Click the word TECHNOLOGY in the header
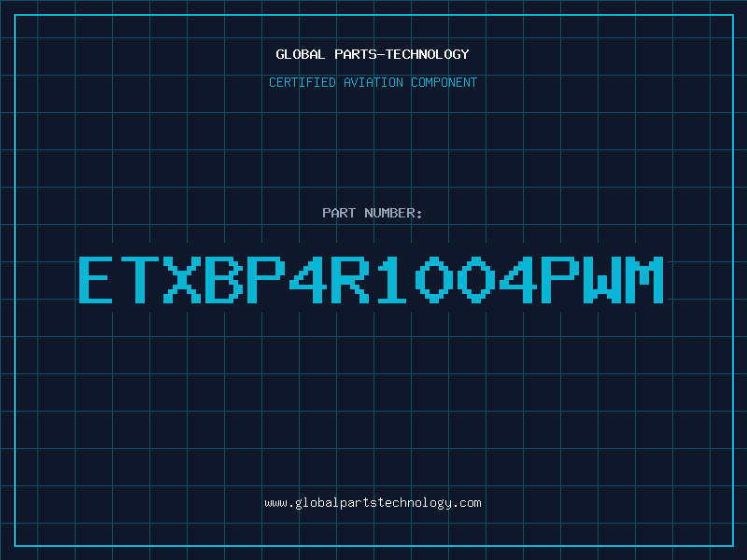Viewport: 747px width, 560px height. [427, 54]
